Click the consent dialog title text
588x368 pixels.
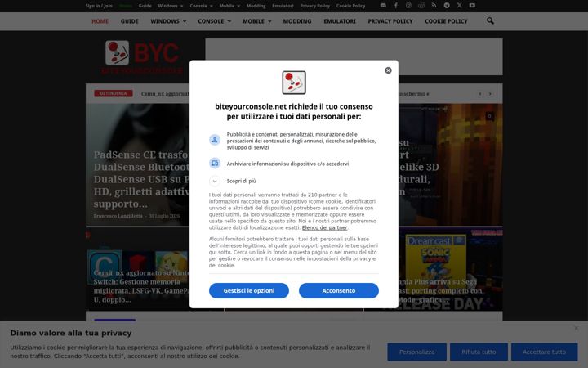[294, 111]
